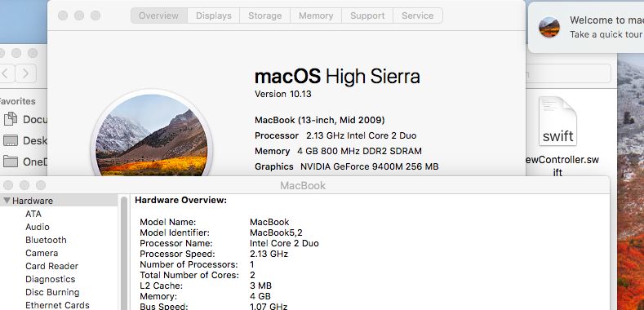Click the Finder forward navigation arrow
644x310 pixels.
pos(26,73)
